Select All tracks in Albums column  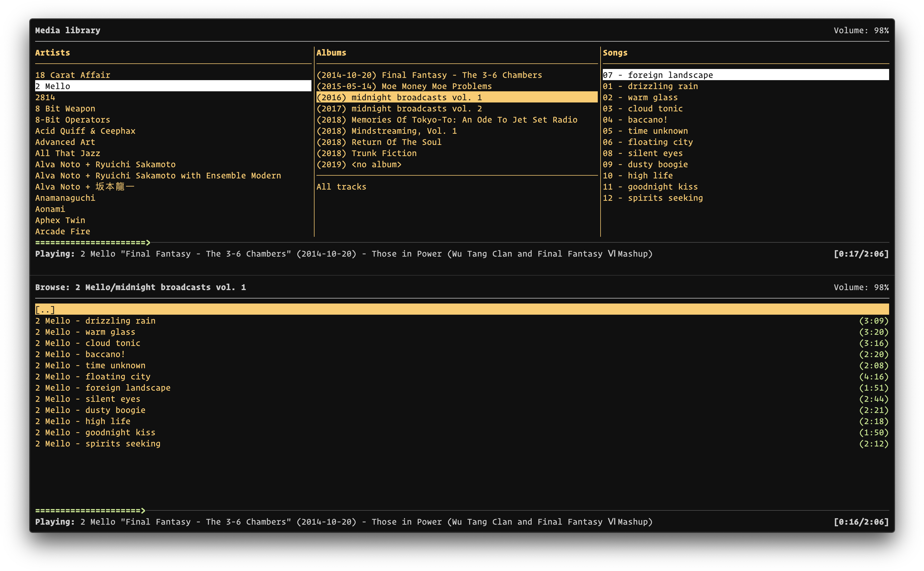pyautogui.click(x=342, y=187)
